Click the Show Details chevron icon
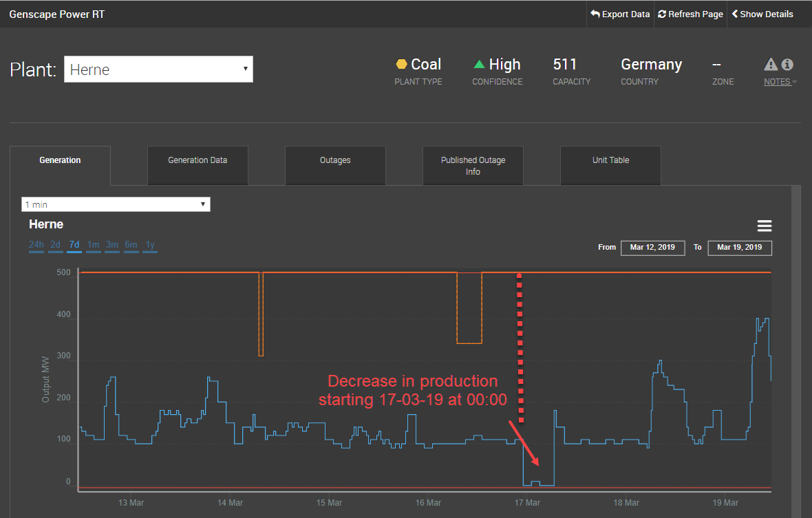This screenshot has height=518, width=812. click(734, 14)
